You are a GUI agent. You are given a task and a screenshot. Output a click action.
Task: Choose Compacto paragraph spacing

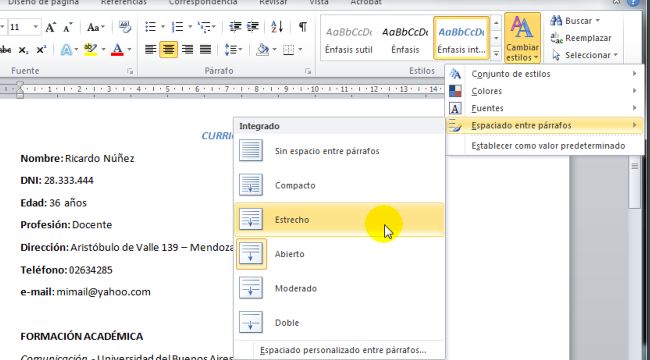tap(339, 185)
